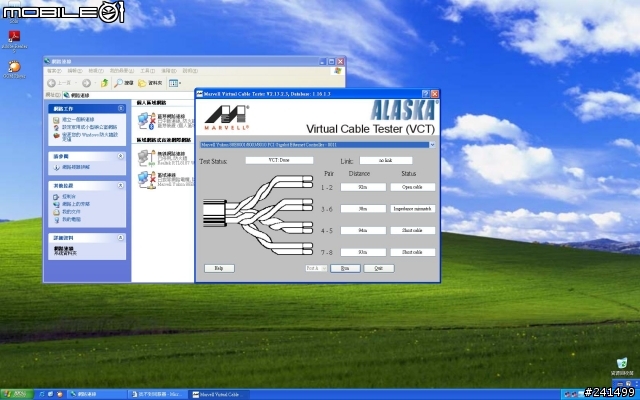Click distance field for pair 7-8
Viewport: 640px width, 400px height.
363,252
